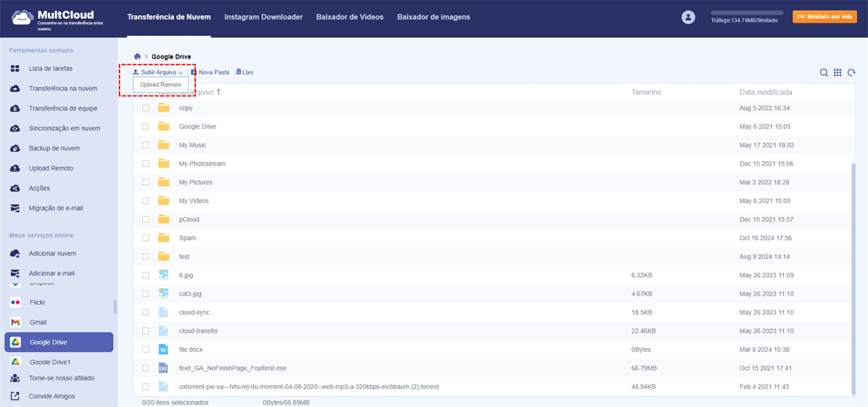
Task: Check the box for cloud-sync
Action: pyautogui.click(x=145, y=312)
